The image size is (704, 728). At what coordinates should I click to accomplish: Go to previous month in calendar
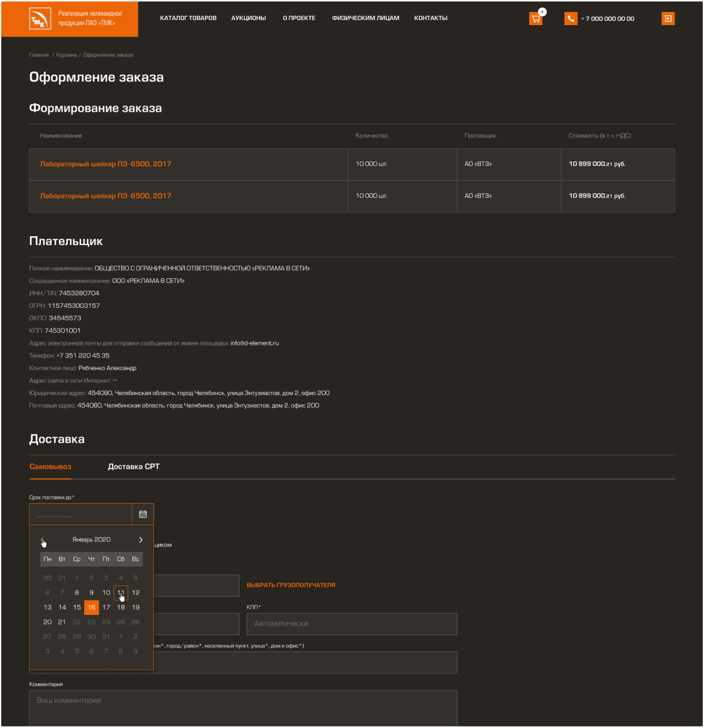(x=43, y=540)
